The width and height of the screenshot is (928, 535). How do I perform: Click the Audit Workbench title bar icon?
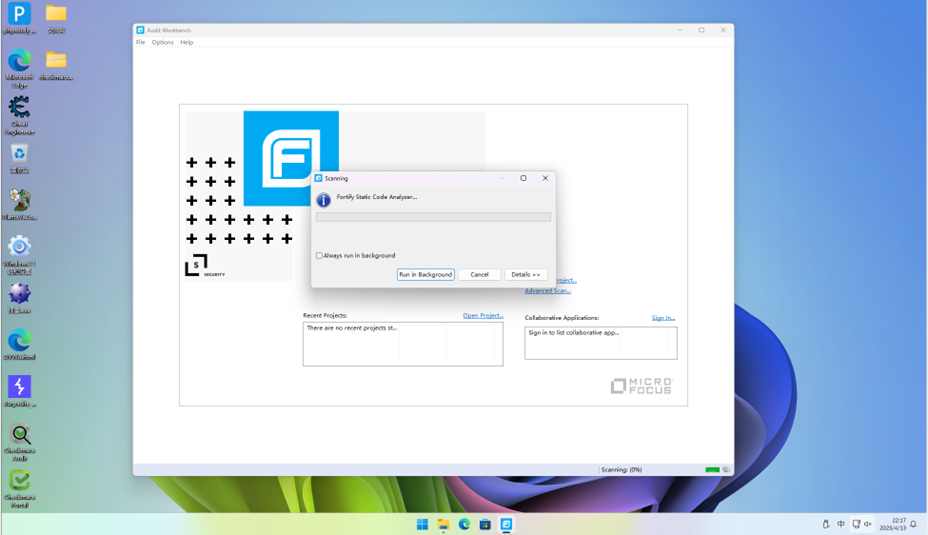point(140,30)
